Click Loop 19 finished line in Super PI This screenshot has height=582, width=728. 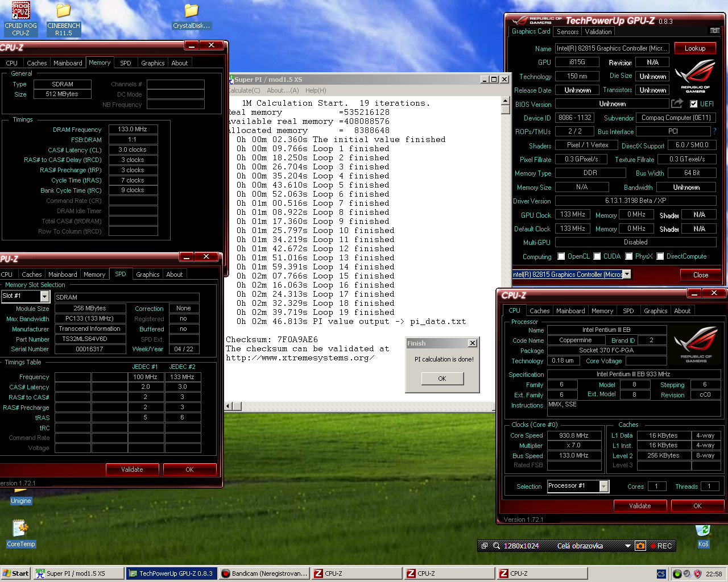pyautogui.click(x=315, y=313)
